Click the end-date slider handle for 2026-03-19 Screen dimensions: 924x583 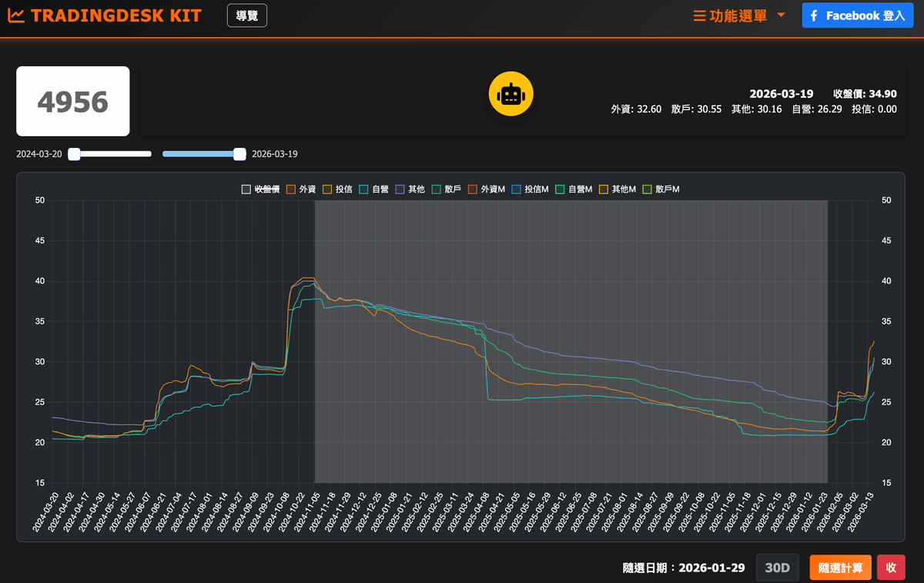[239, 154]
